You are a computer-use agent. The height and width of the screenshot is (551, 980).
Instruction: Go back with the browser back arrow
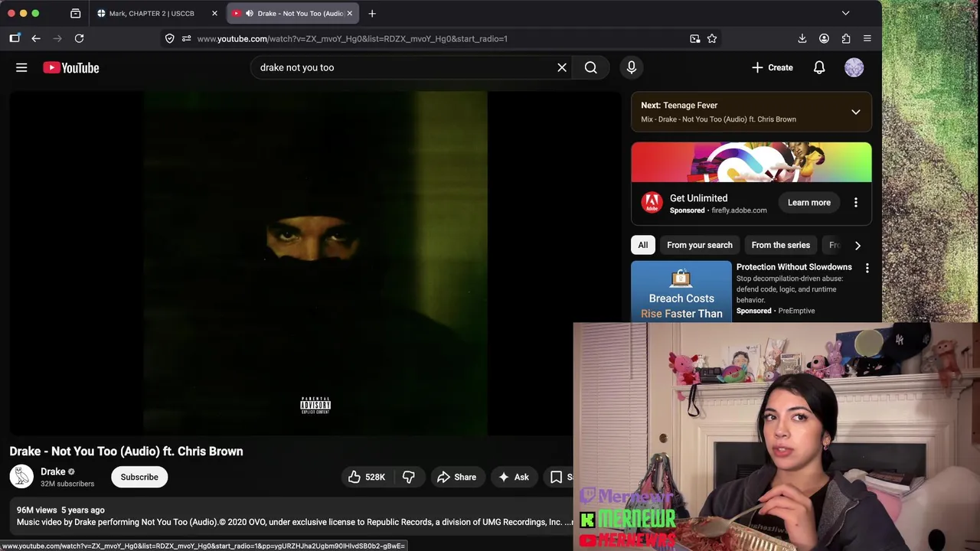click(36, 38)
